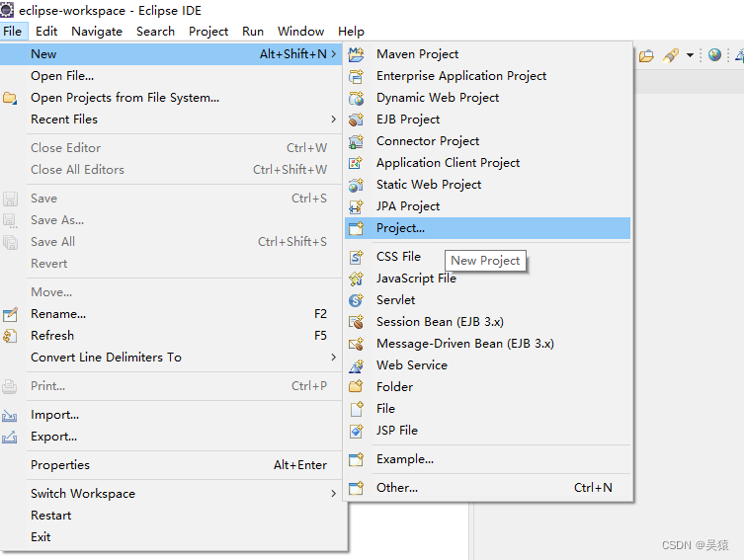Select JSP File entry
This screenshot has height=560, width=744.
[488, 431]
